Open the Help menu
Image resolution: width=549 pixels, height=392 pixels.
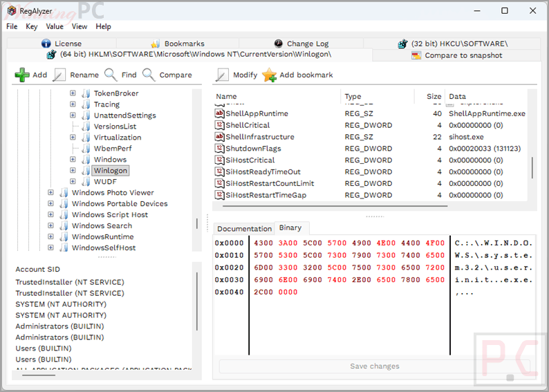tap(103, 26)
